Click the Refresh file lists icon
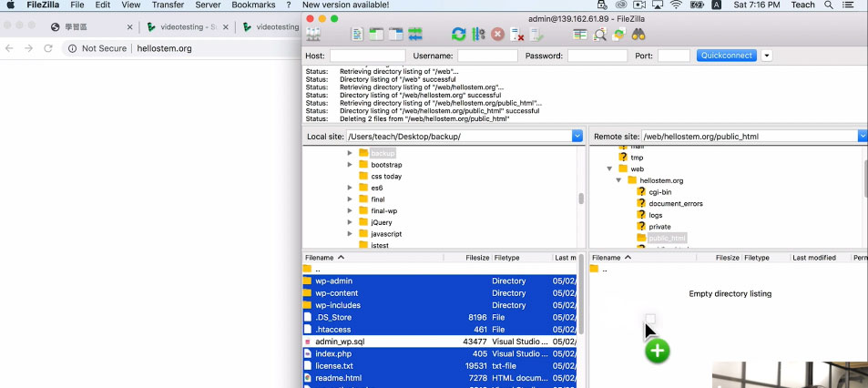Screen dimensions: 868x388 459,35
